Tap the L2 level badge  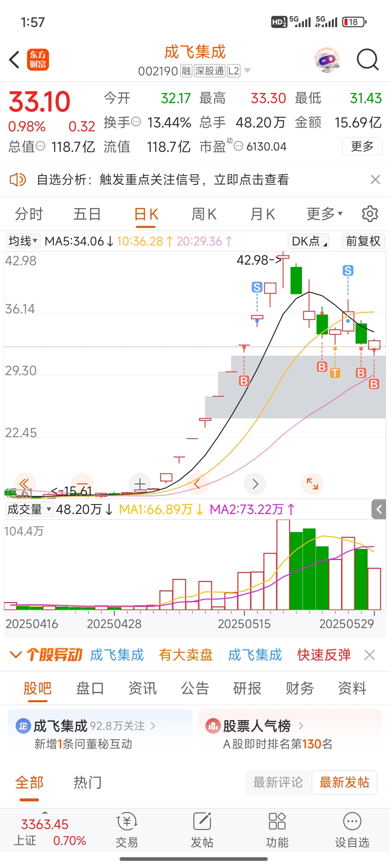click(234, 71)
